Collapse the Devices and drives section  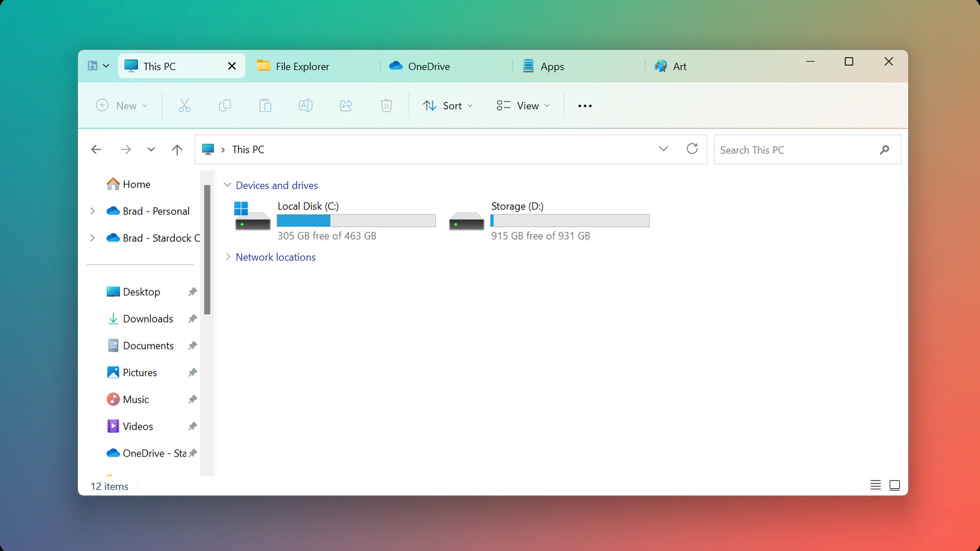pyautogui.click(x=228, y=185)
